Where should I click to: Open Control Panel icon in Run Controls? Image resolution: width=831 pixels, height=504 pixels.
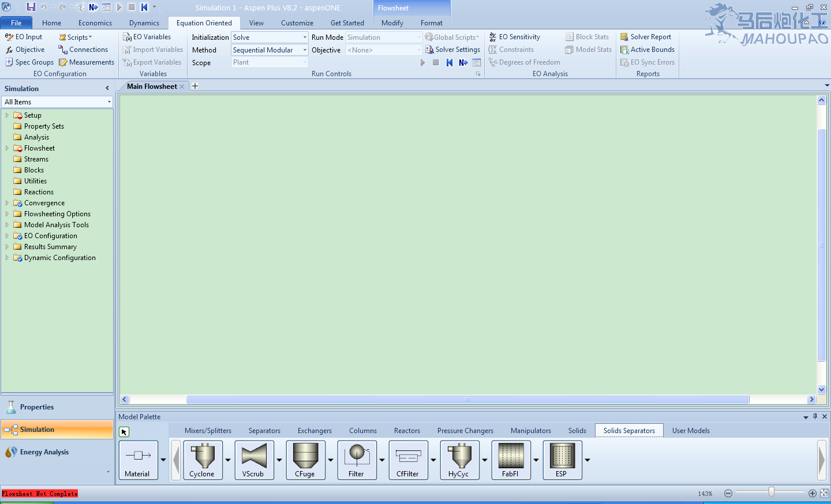[x=477, y=62]
